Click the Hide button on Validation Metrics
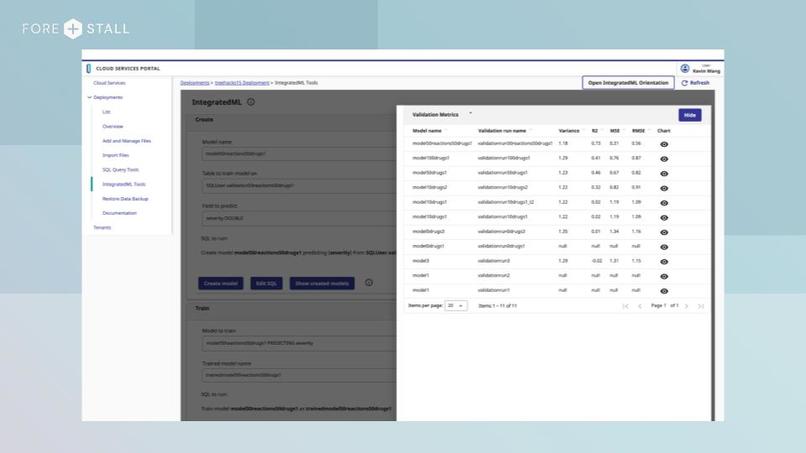 pos(689,115)
